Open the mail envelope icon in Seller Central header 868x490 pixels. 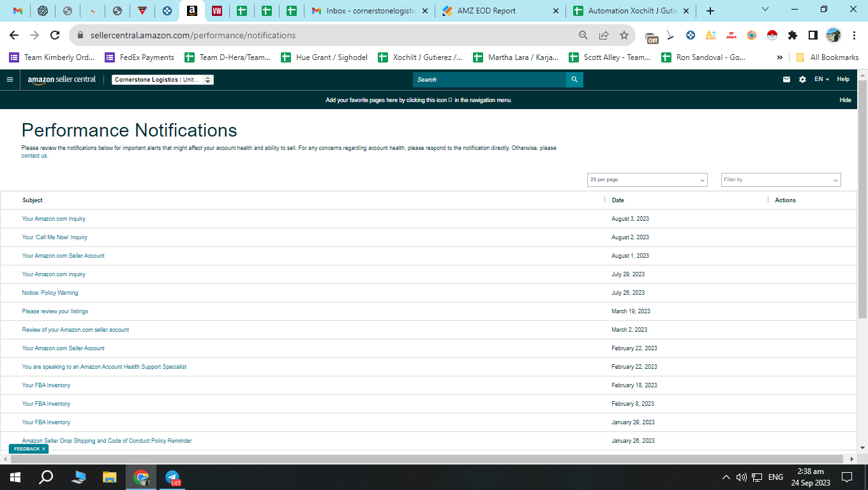786,80
